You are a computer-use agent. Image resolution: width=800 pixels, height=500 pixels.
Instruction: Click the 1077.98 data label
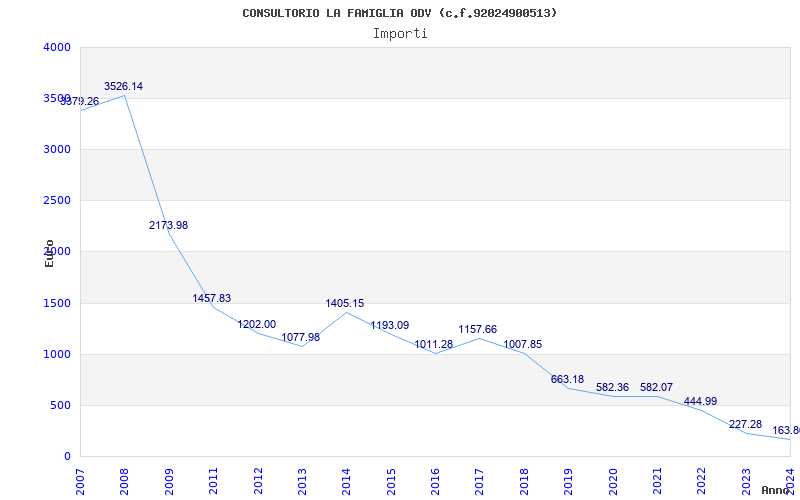pyautogui.click(x=301, y=338)
